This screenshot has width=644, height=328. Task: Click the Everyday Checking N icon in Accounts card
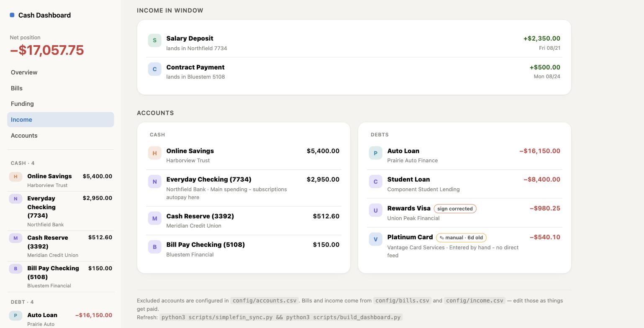[x=154, y=182]
